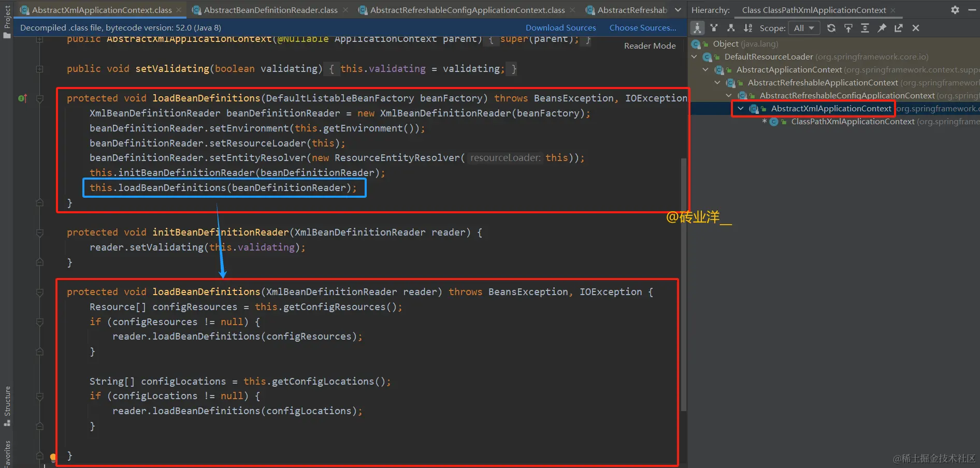Click the editor vertical scrollbar
980x468 pixels.
684,284
